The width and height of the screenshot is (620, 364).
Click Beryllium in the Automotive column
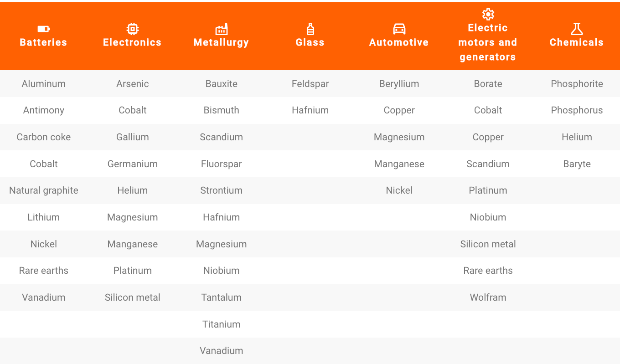pos(399,84)
